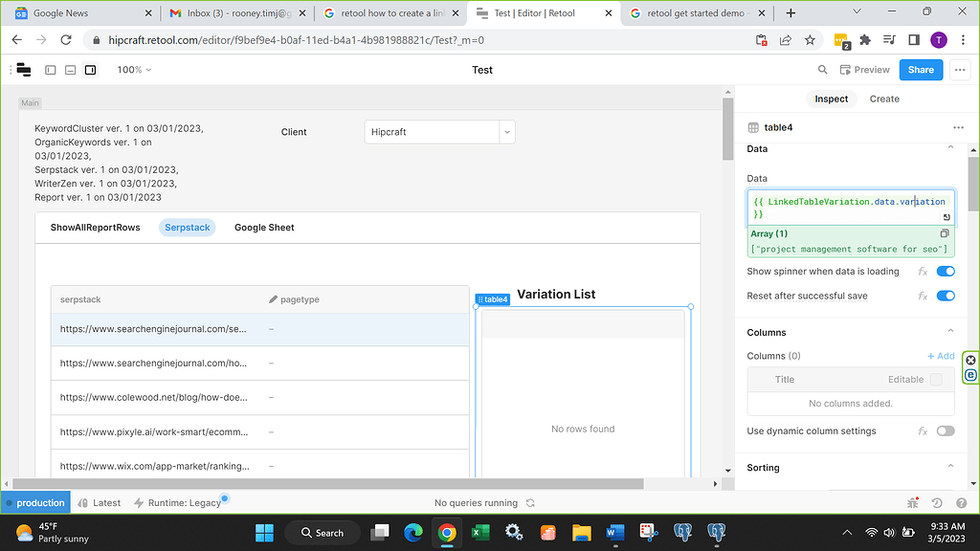The height and width of the screenshot is (551, 980).
Task: Open table4 more options menu
Action: click(x=958, y=127)
